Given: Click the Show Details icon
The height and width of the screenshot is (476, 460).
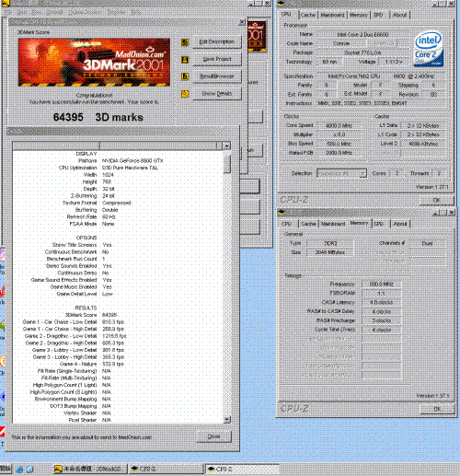Looking at the screenshot, I should pos(185,94).
